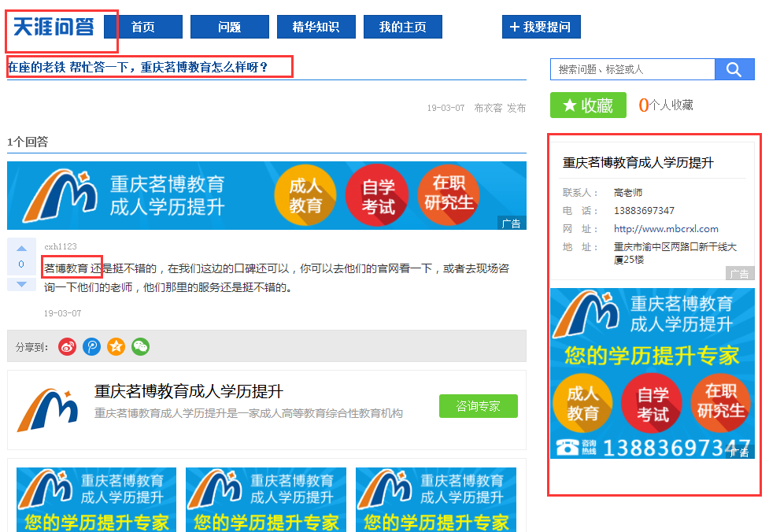
Task: Click the address 重庆市渝中区两路口新干线大厦25楼
Action: [x=675, y=253]
